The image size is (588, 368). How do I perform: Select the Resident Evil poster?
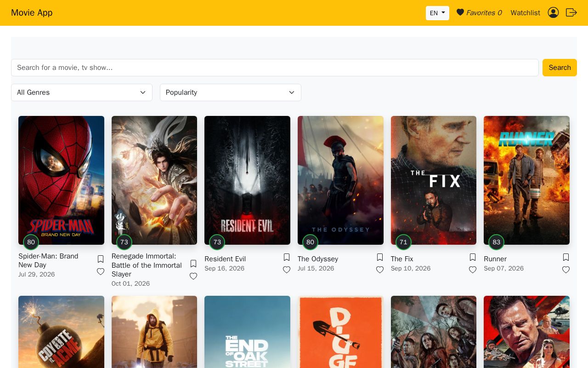click(247, 180)
